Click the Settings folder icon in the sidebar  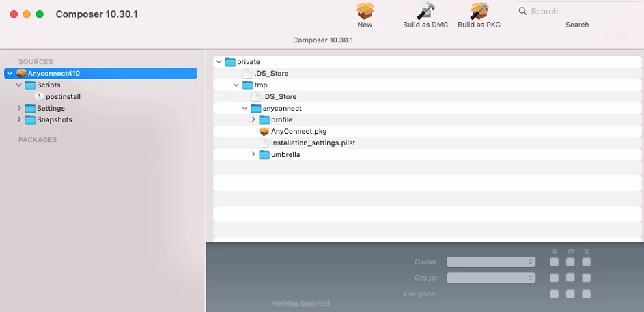(31, 109)
